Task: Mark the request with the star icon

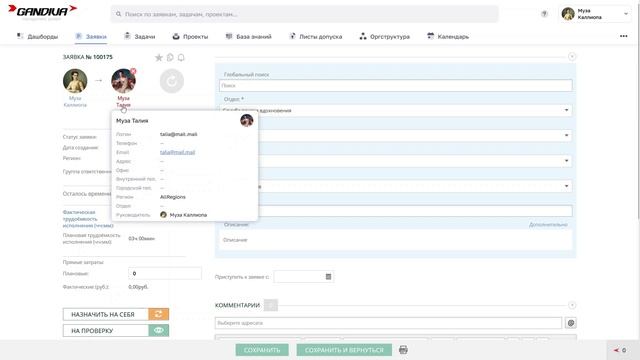Action: 159,58
